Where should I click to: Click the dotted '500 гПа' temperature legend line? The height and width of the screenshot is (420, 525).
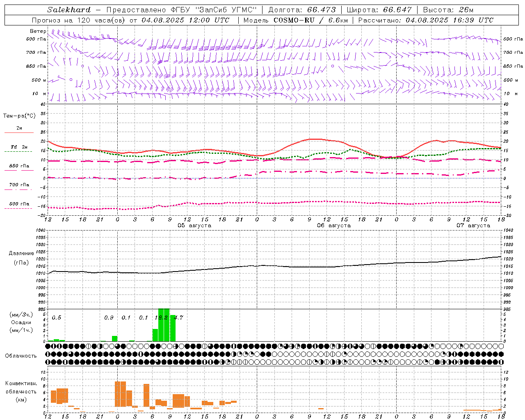18,208
